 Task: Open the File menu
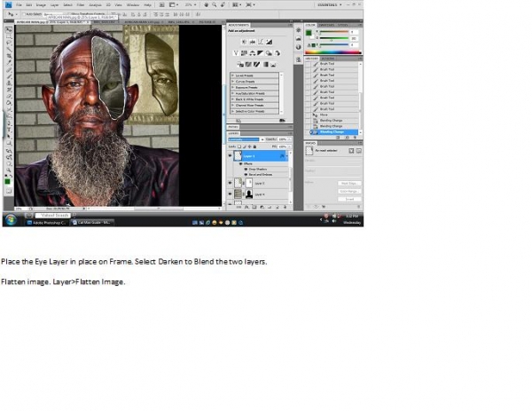(x=19, y=5)
